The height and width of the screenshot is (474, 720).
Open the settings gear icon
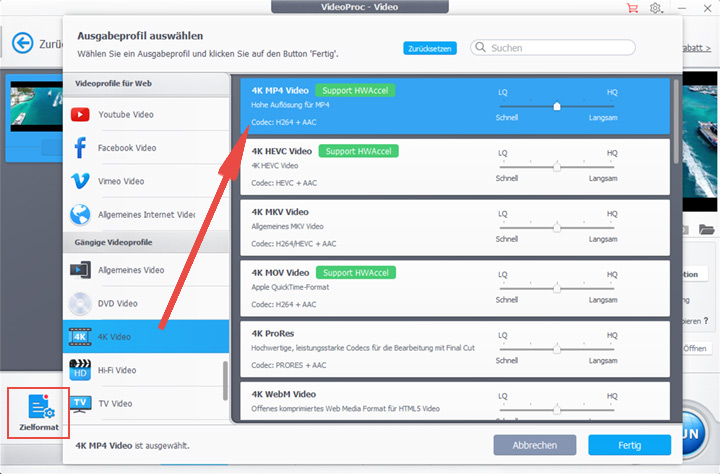(x=655, y=8)
